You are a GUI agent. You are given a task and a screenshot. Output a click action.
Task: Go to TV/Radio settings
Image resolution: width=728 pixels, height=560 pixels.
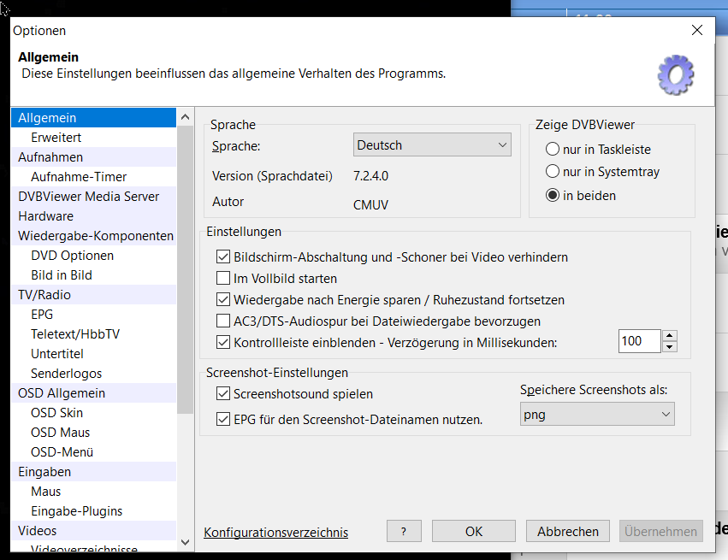pos(93,295)
